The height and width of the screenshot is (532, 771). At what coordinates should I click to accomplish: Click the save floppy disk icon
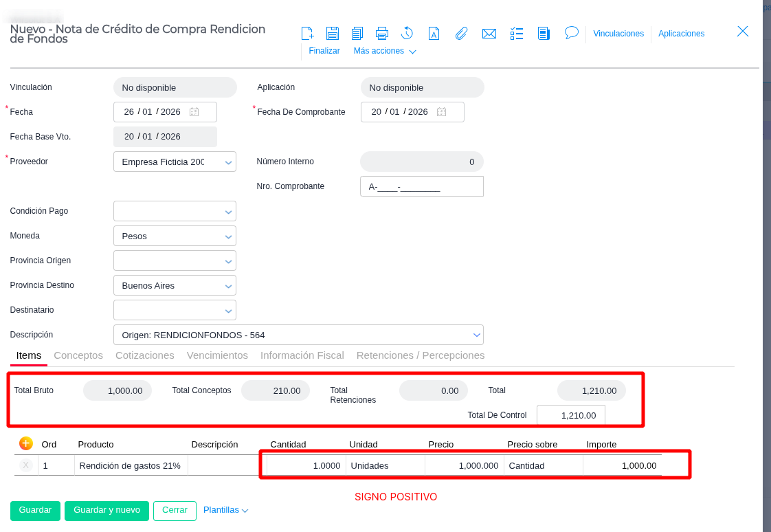(333, 33)
